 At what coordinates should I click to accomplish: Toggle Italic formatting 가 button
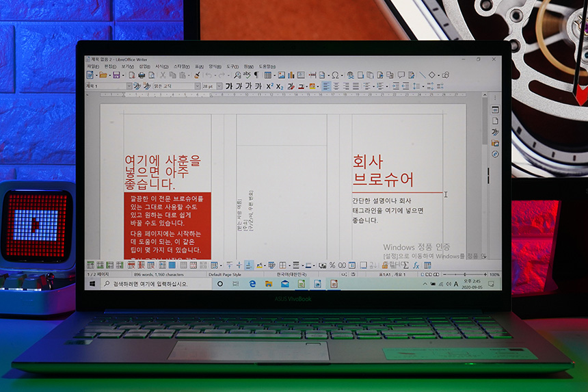point(239,86)
